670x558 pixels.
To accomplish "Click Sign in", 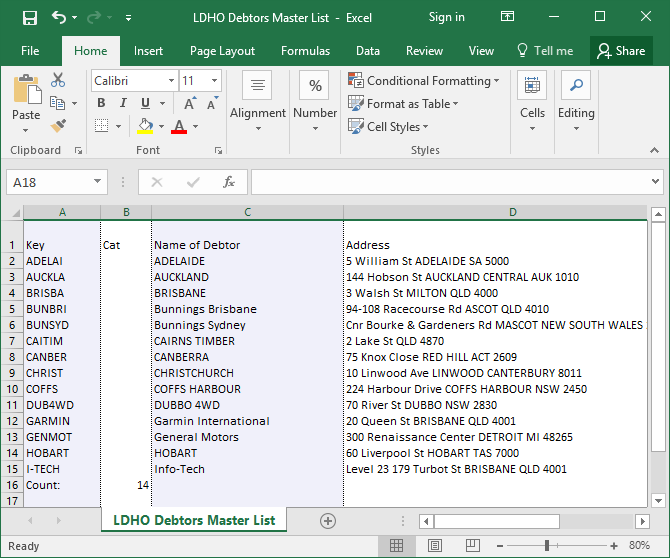I will 447,17.
